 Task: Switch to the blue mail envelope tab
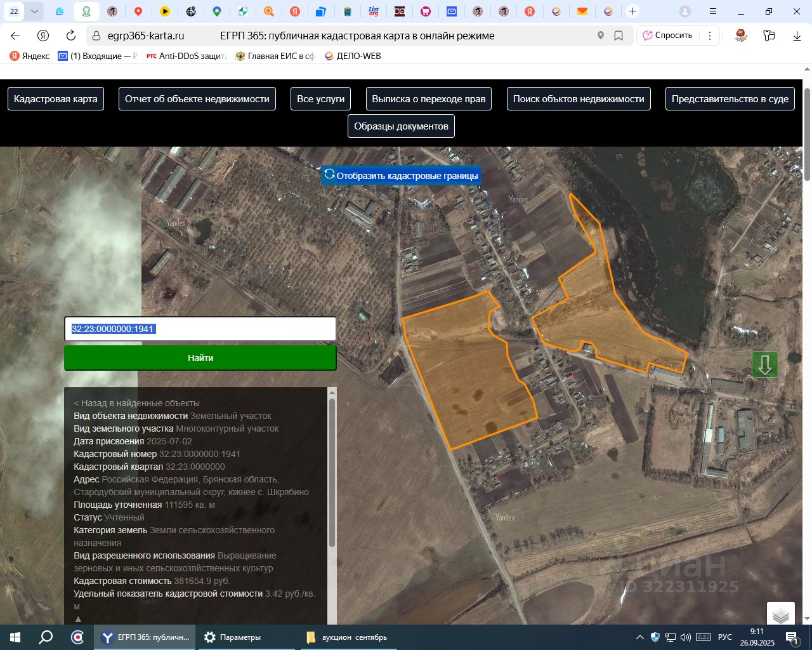point(452,11)
